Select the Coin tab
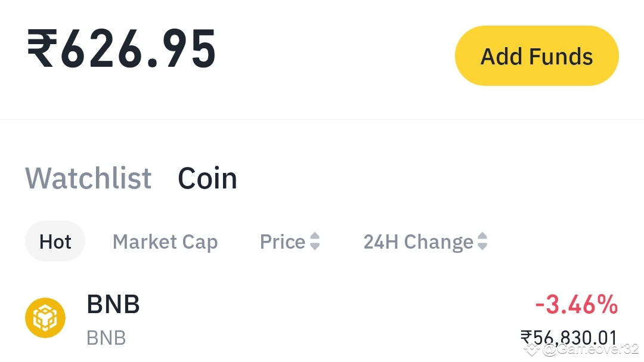The image size is (644, 362). click(208, 178)
